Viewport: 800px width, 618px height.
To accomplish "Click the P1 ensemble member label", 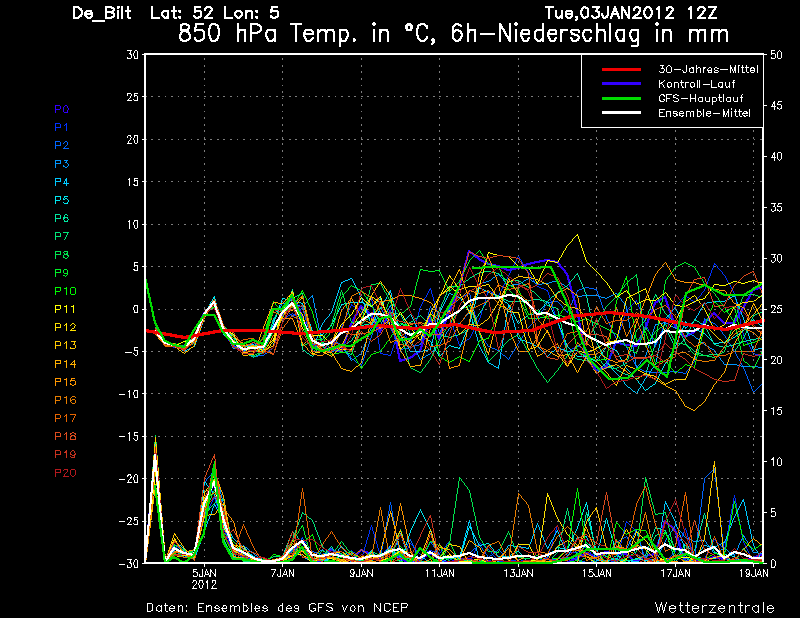I will click(61, 127).
